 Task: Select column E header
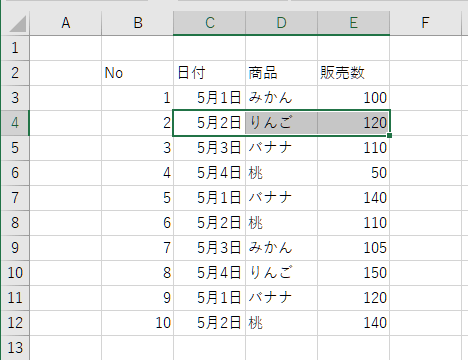(x=353, y=23)
